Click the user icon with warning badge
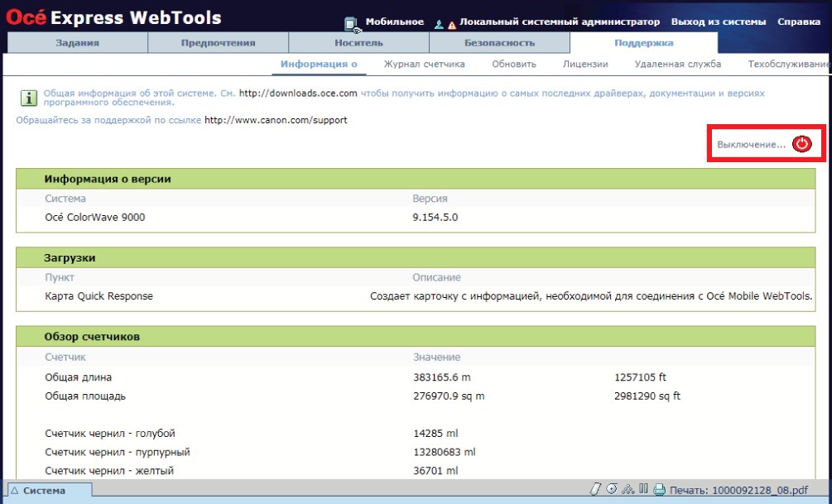Viewport: 832px width, 504px height. point(445,24)
